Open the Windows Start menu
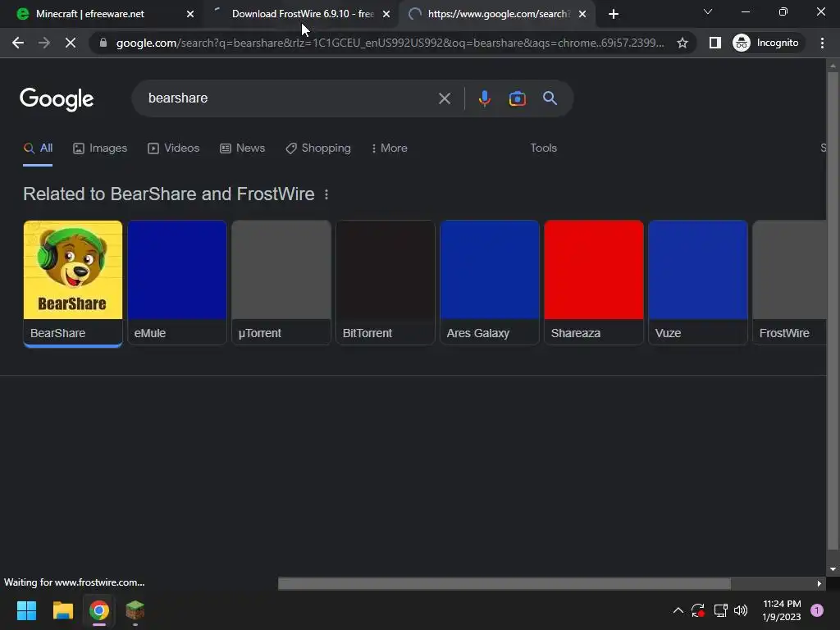Image resolution: width=840 pixels, height=630 pixels. [x=26, y=610]
